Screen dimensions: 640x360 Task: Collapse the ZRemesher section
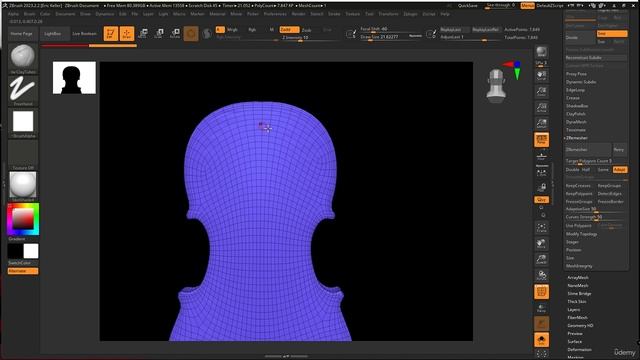[x=577, y=138]
